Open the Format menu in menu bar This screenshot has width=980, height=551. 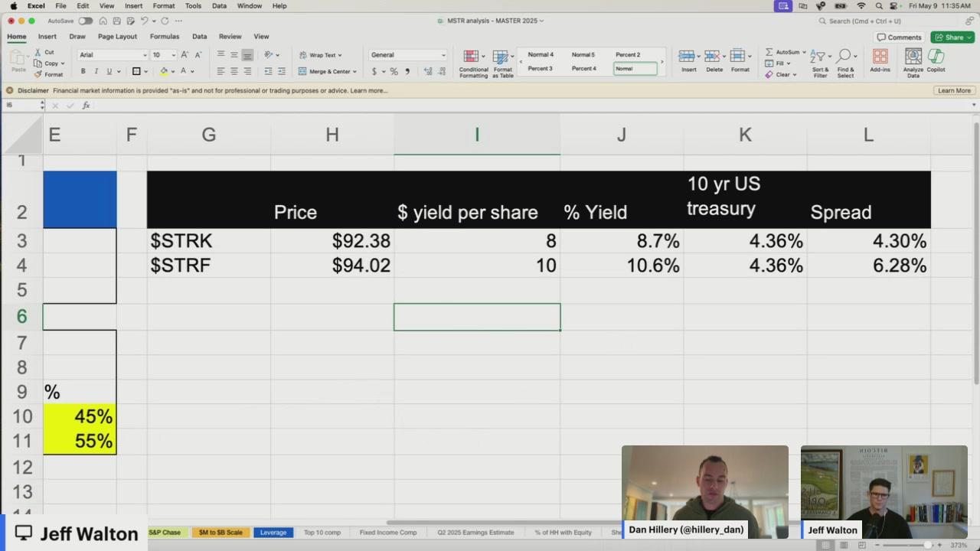[163, 5]
